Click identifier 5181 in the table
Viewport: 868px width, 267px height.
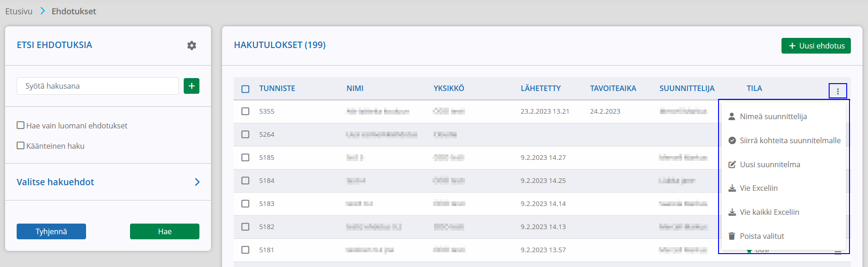pyautogui.click(x=267, y=250)
